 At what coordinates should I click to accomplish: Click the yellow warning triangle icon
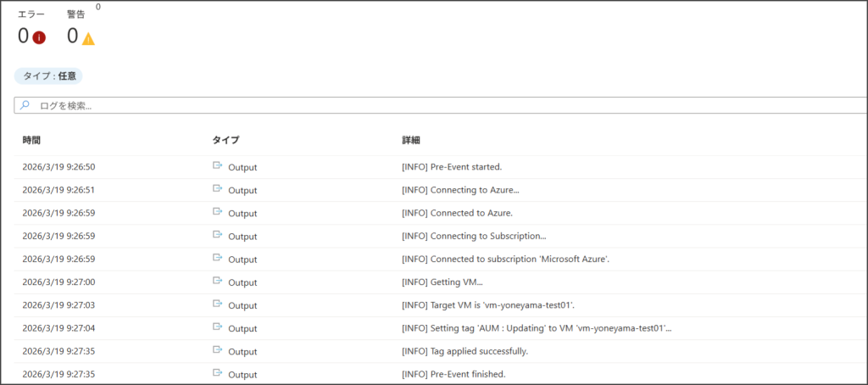coord(88,37)
